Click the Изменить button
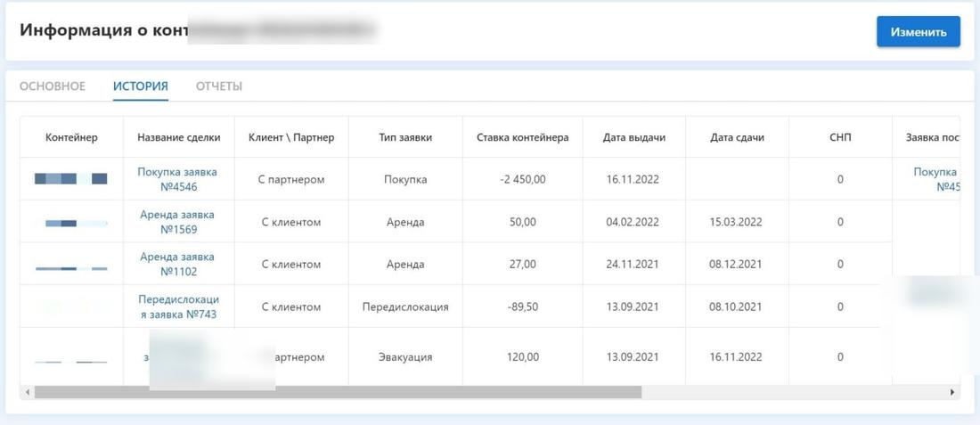The width and height of the screenshot is (980, 425). pyautogui.click(x=919, y=32)
